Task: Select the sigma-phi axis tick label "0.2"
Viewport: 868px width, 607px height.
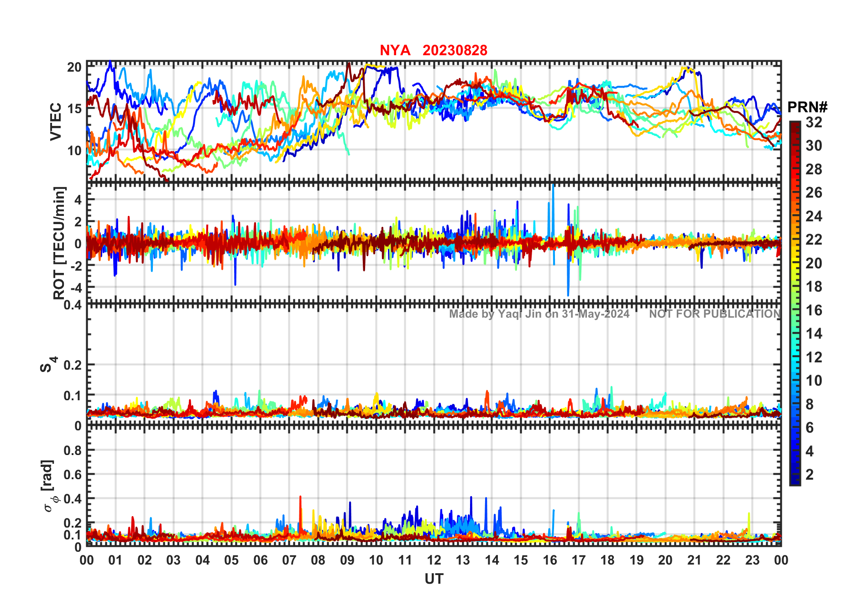Action: [73, 523]
